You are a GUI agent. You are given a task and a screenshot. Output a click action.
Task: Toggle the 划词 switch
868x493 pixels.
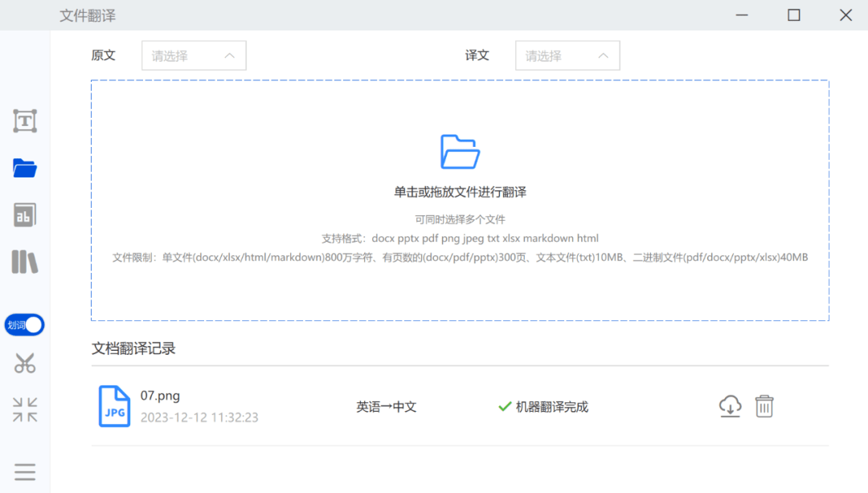[x=25, y=325]
